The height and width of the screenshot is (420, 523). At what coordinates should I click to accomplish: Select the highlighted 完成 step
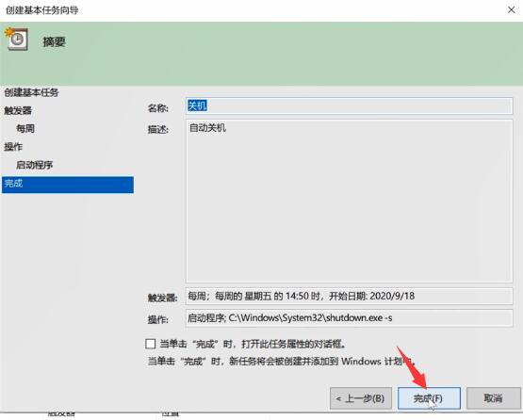point(68,185)
